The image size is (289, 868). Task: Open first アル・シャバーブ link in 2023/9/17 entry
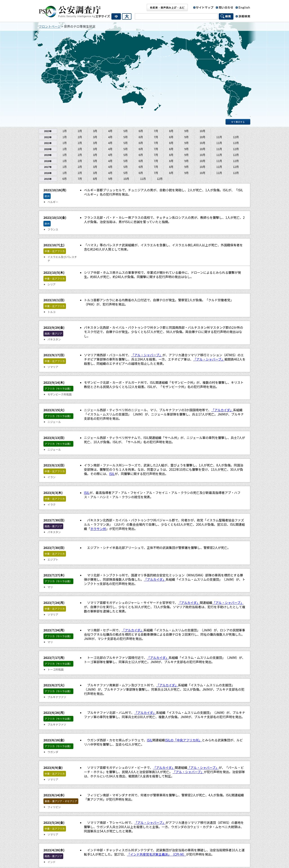click(x=147, y=355)
